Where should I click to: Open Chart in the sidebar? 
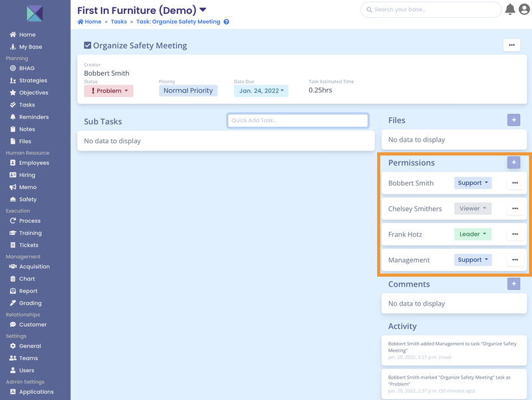(x=27, y=279)
